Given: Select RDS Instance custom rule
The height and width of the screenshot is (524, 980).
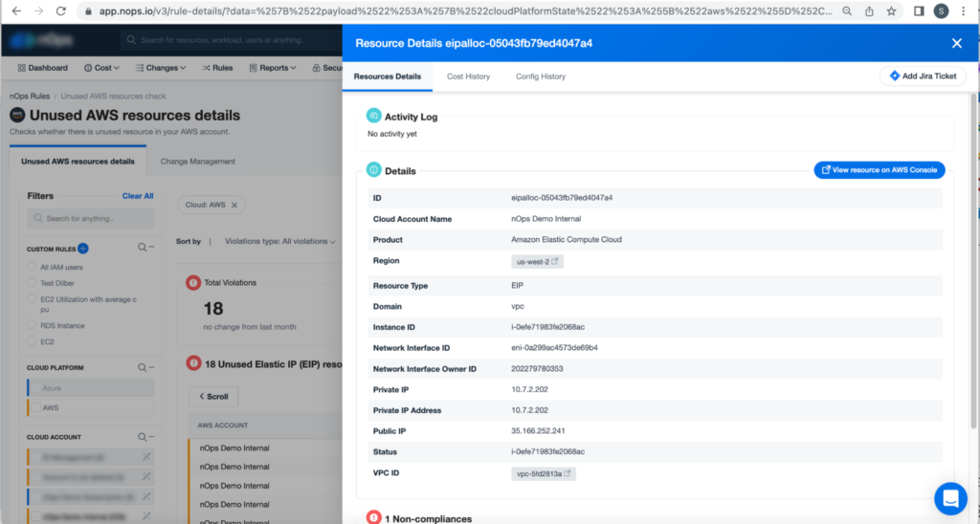Looking at the screenshot, I should pos(32,325).
